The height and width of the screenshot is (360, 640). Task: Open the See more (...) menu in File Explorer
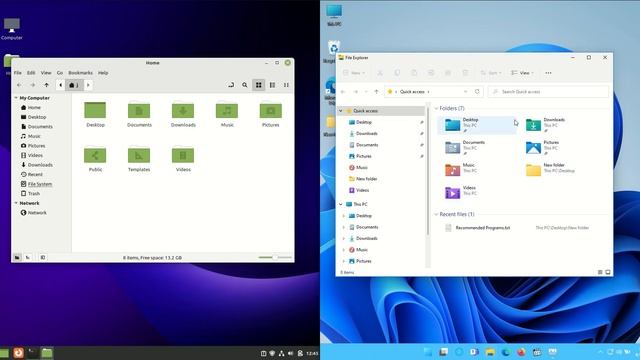tap(548, 73)
